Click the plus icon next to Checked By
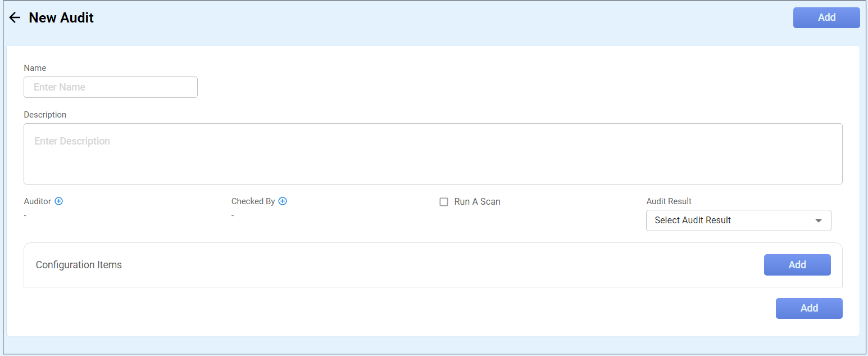The image size is (868, 356). (283, 201)
